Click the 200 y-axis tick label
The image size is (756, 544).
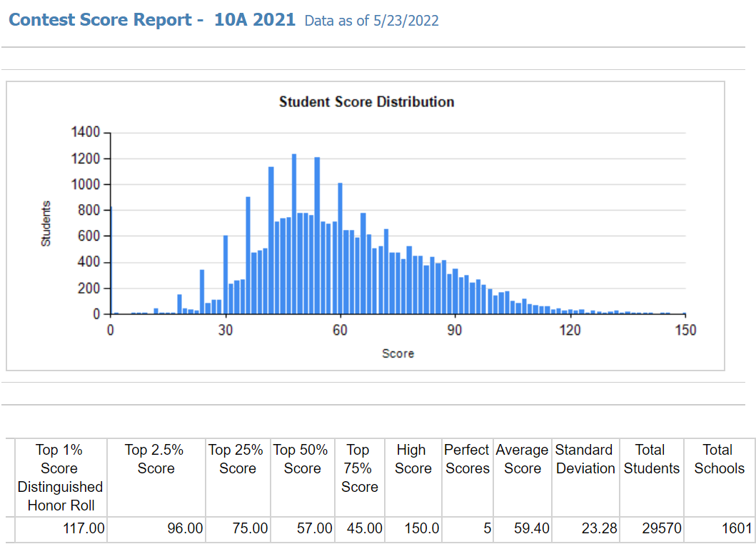pos(89,288)
